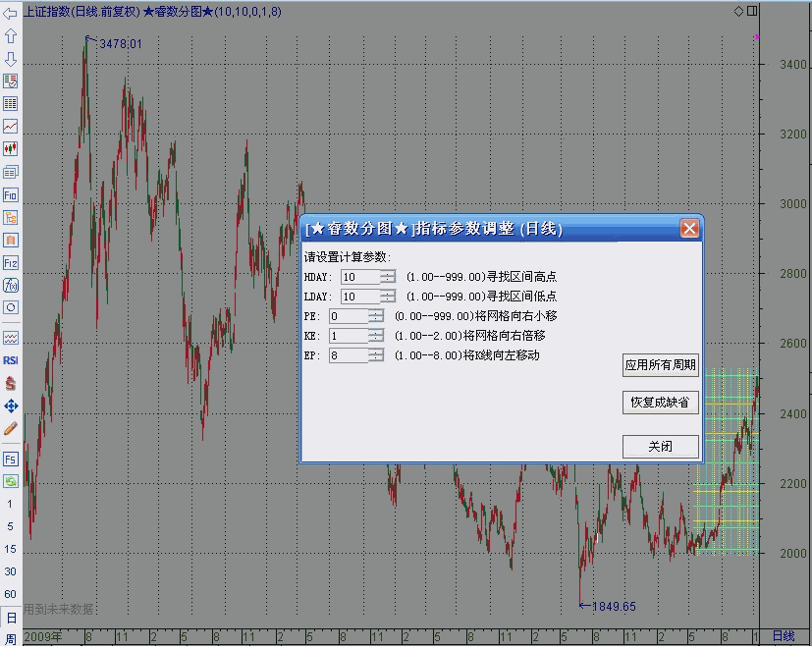Select the RSI indicator icon
812x650 pixels.
click(x=11, y=360)
